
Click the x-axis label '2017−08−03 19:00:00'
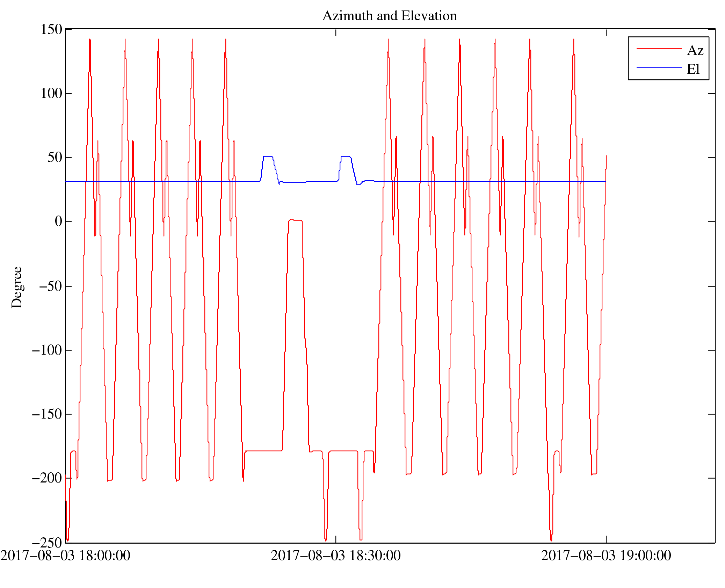pos(606,556)
